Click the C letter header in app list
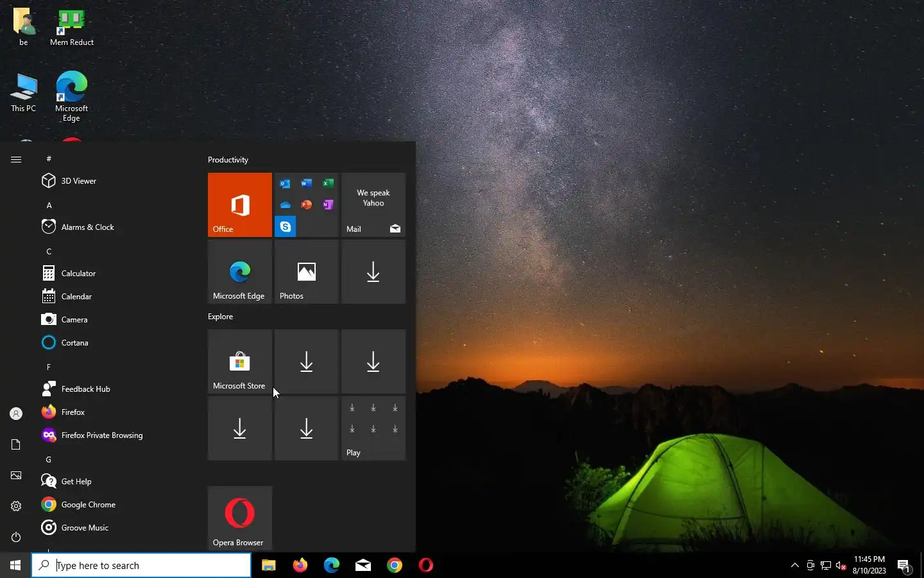The image size is (924, 578). point(49,252)
